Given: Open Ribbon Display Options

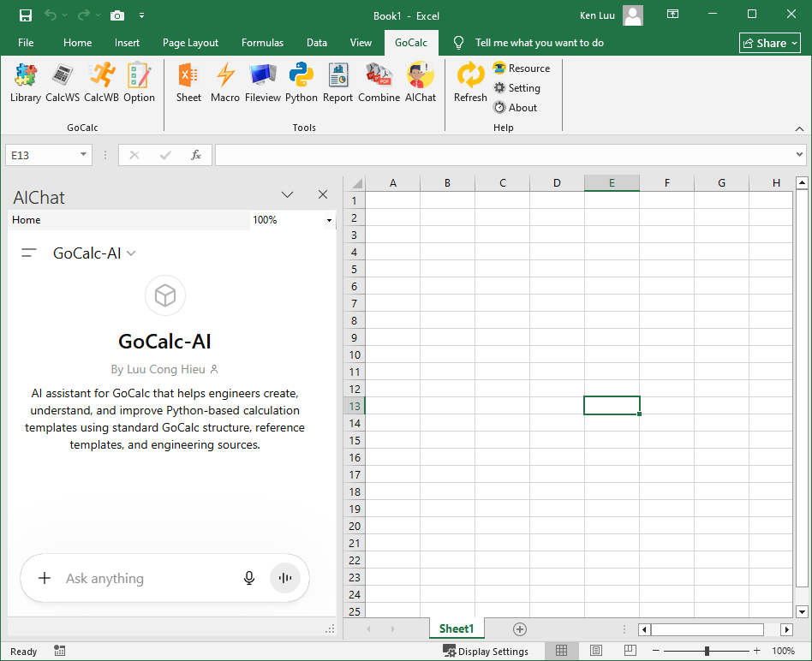Looking at the screenshot, I should click(x=672, y=15).
